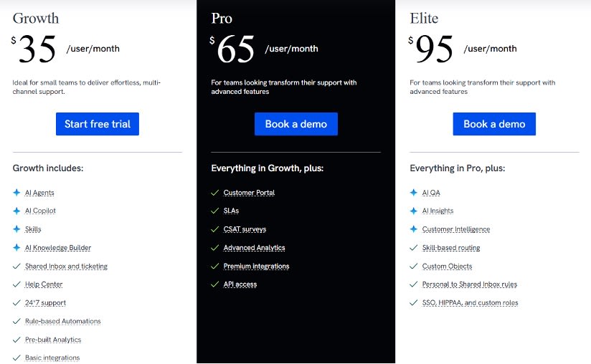Click the sparkle icon next to AI Copilot
Viewport: 591px width, 364px height.
pos(16,211)
